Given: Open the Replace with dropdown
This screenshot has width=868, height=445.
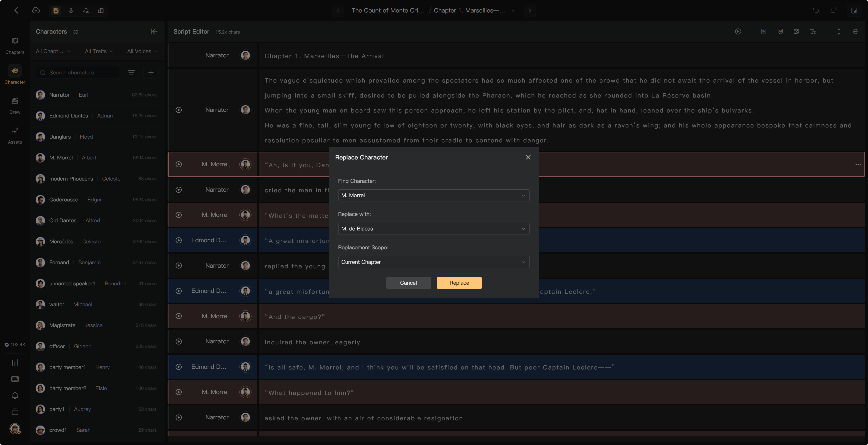Looking at the screenshot, I should [434, 229].
